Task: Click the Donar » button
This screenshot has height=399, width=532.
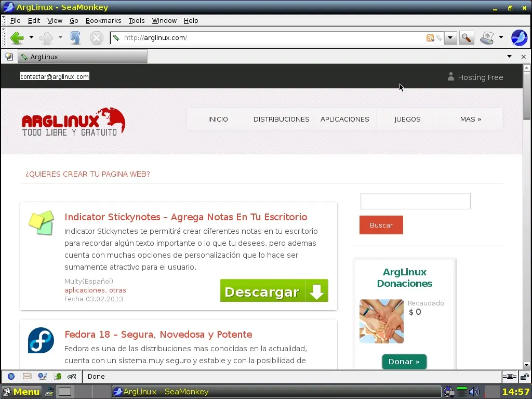Action: [404, 362]
